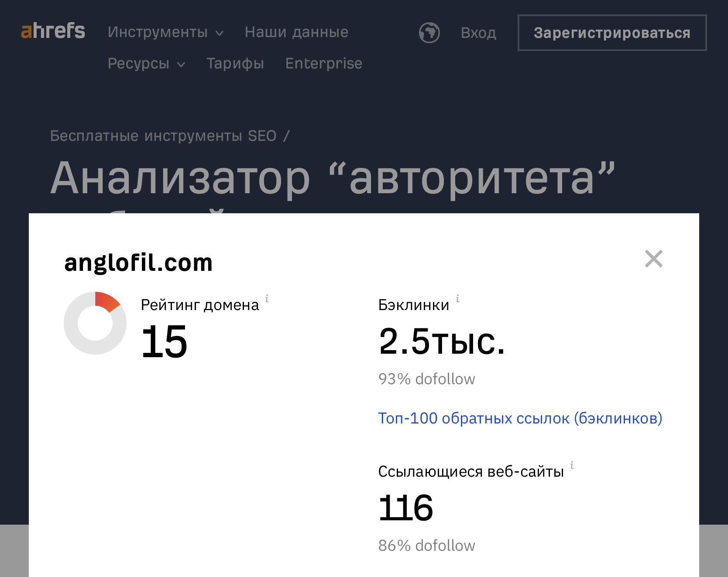
Task: Expand the Ресурсы dropdown menu
Action: [147, 64]
